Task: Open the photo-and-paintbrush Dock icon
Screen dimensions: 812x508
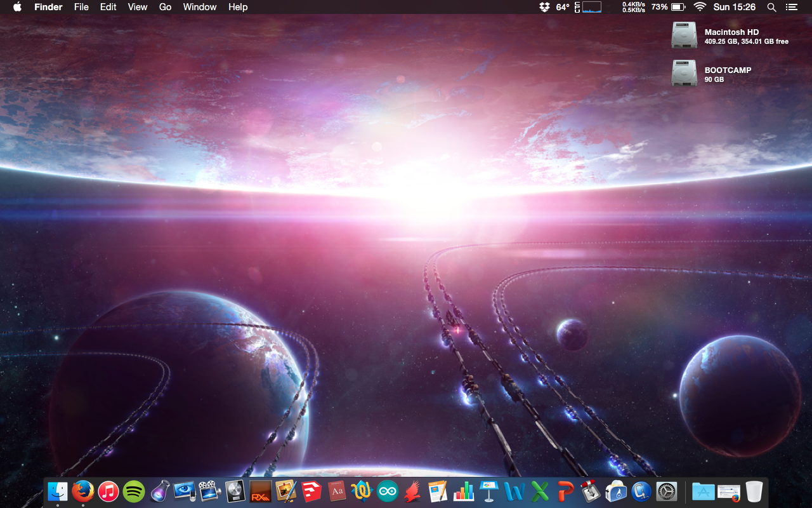Action: coord(286,491)
